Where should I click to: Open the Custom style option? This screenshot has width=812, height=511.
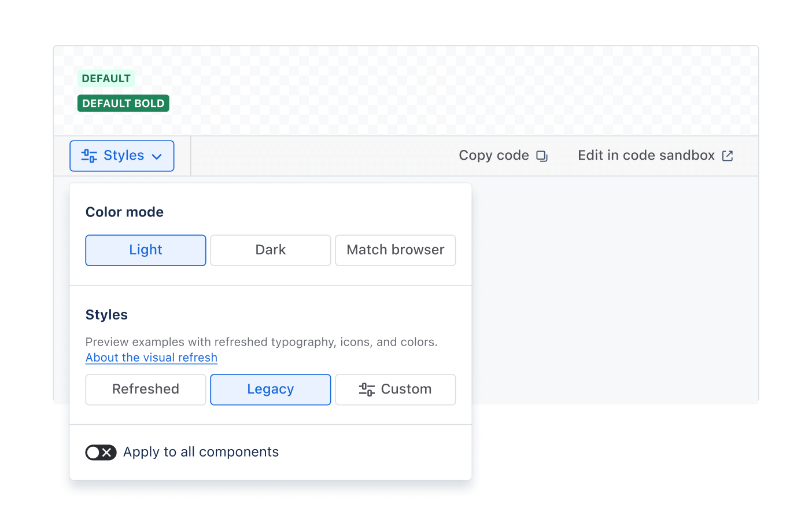pos(395,389)
